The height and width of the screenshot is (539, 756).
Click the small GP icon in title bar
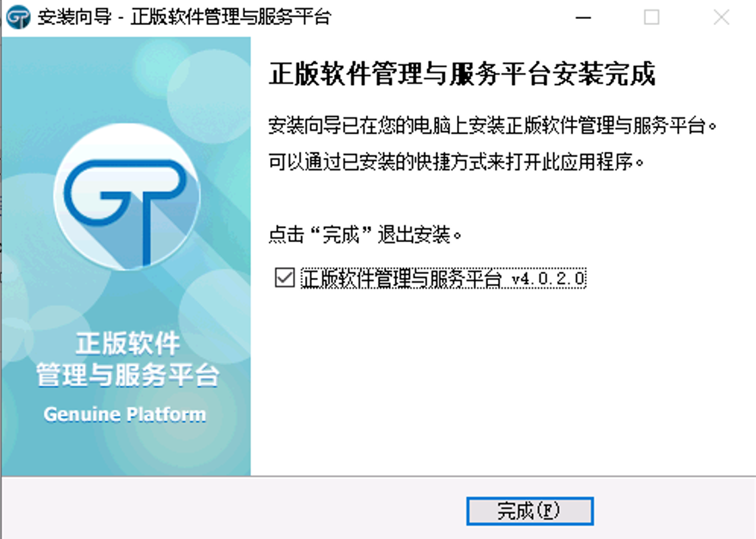18,18
